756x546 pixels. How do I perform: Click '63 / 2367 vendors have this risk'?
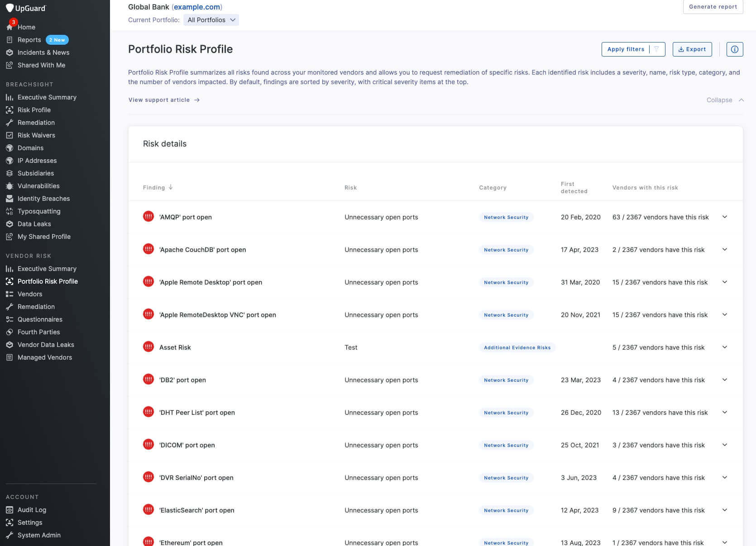(x=660, y=217)
